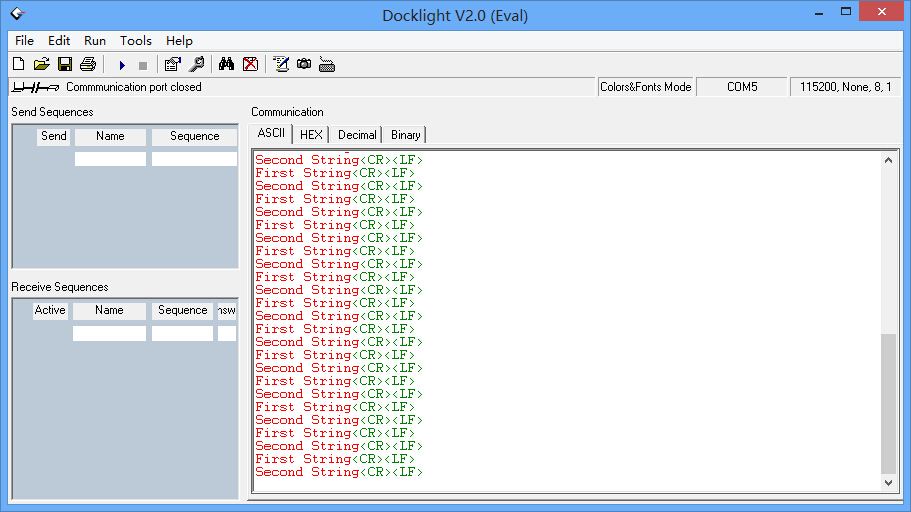Select empty Sequence cell in Send Sequences
Screen dimensions: 911x512
[195, 159]
